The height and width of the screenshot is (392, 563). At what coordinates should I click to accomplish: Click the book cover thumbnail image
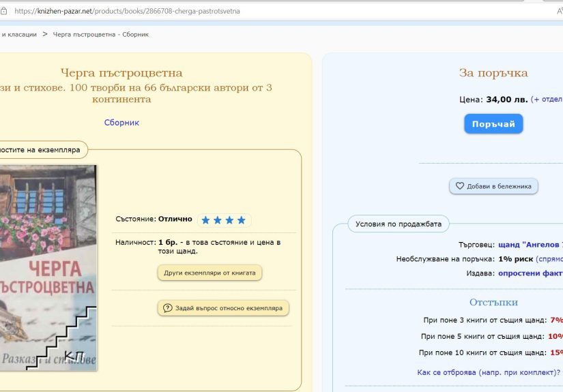pos(48,267)
